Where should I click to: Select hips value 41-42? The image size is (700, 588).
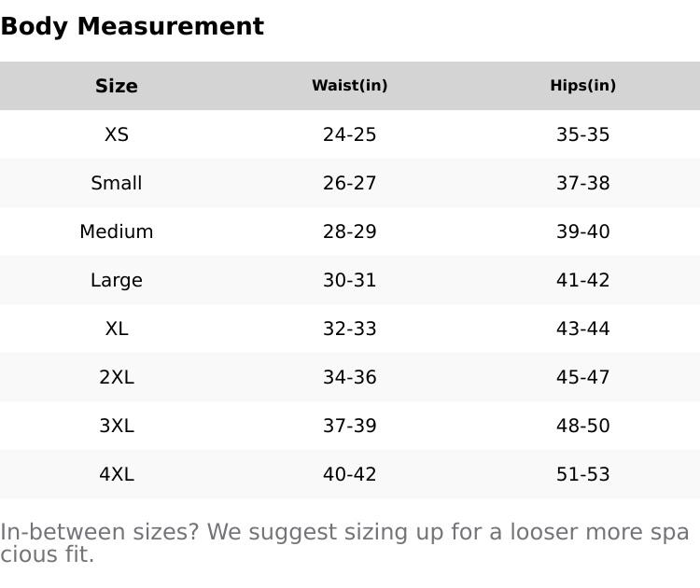coord(583,280)
